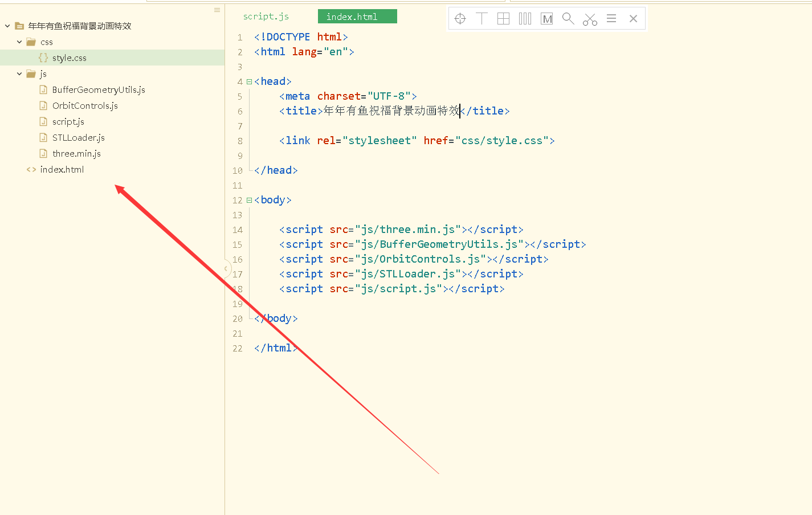This screenshot has width=812, height=515.
Task: Open index.html in the file tree
Action: pyautogui.click(x=62, y=170)
